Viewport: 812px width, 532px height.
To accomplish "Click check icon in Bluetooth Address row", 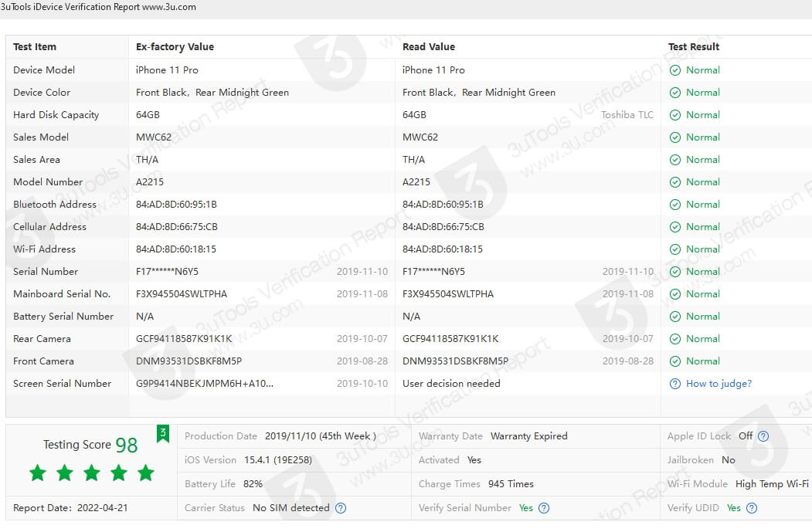I will [x=674, y=205].
